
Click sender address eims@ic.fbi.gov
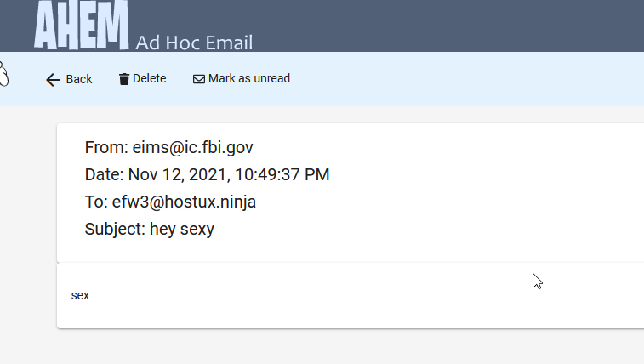(x=193, y=147)
